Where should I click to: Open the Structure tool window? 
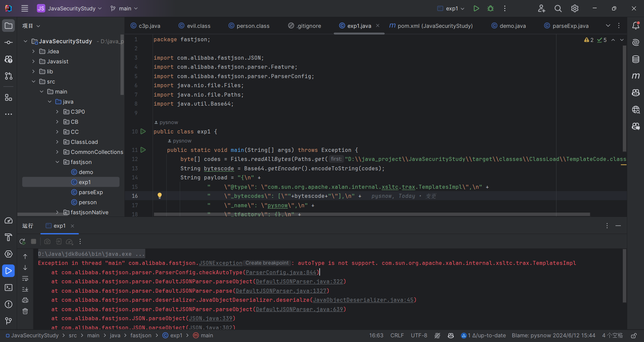pos(8,98)
